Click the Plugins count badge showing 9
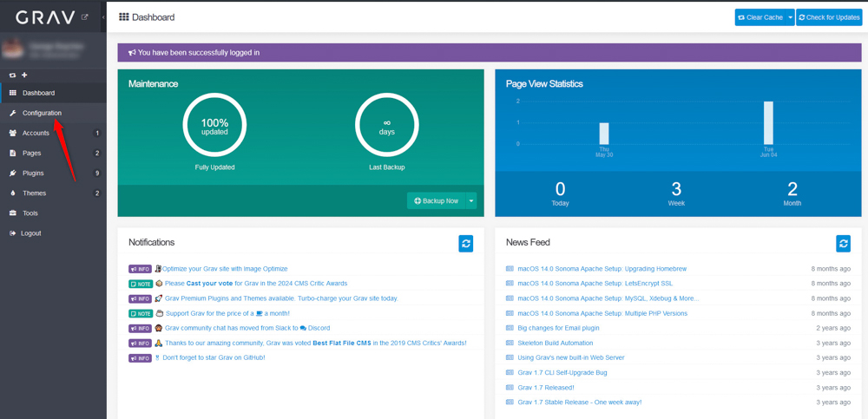Viewport: 868px width, 419px height. coord(97,173)
